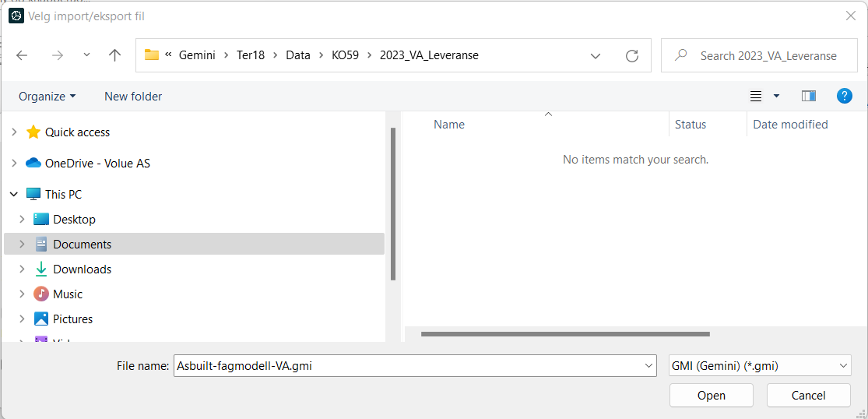Open the recent locations dropdown arrow

(86, 55)
